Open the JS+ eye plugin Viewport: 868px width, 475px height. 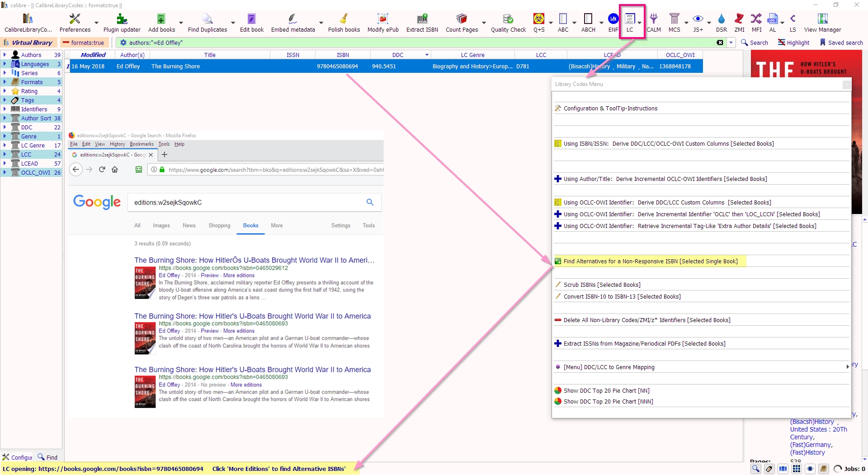pyautogui.click(x=698, y=23)
